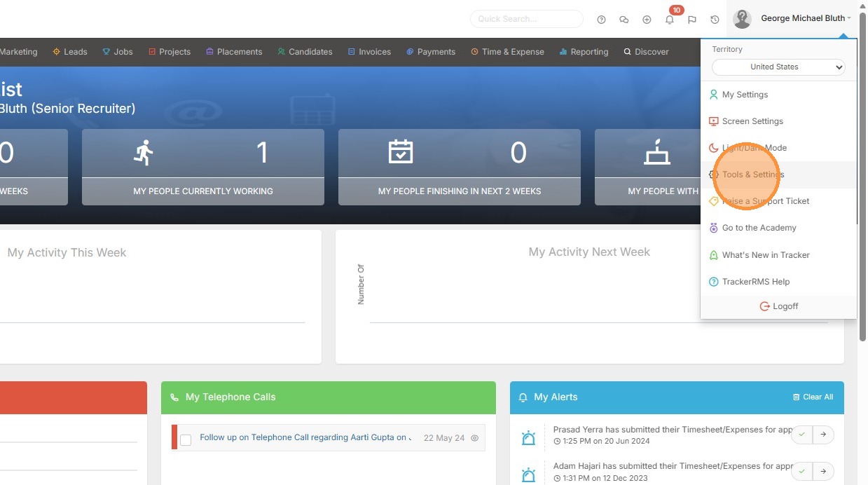Click Clear All in My Alerts
This screenshot has width=868, height=485.
click(x=813, y=397)
